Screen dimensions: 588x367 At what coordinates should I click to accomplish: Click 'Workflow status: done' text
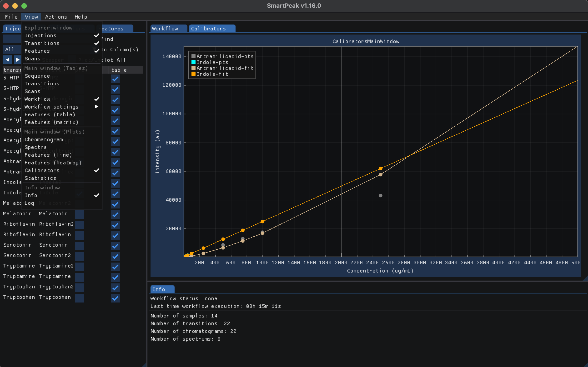click(184, 299)
